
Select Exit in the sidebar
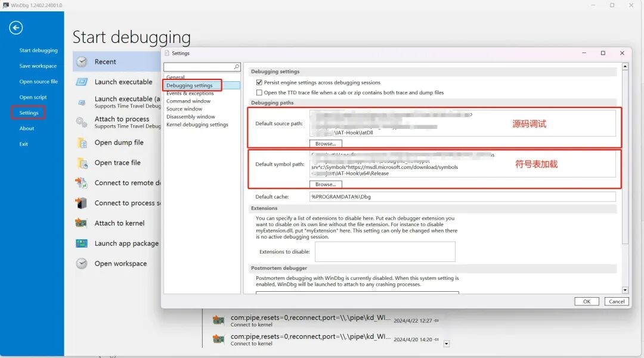23,144
